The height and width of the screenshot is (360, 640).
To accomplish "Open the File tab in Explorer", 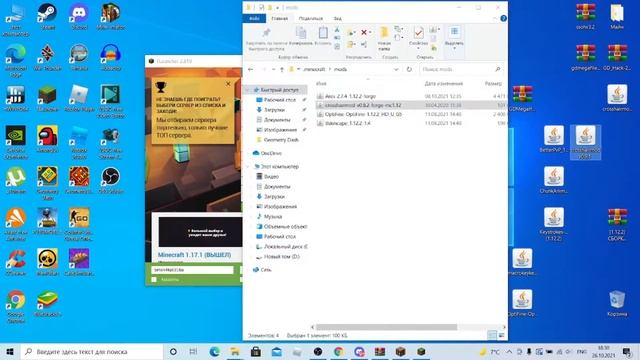I will click(x=254, y=18).
